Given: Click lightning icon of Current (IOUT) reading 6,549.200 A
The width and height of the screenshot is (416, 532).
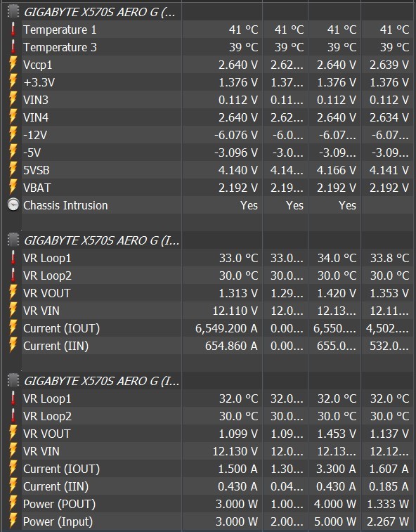Looking at the screenshot, I should pos(13,328).
